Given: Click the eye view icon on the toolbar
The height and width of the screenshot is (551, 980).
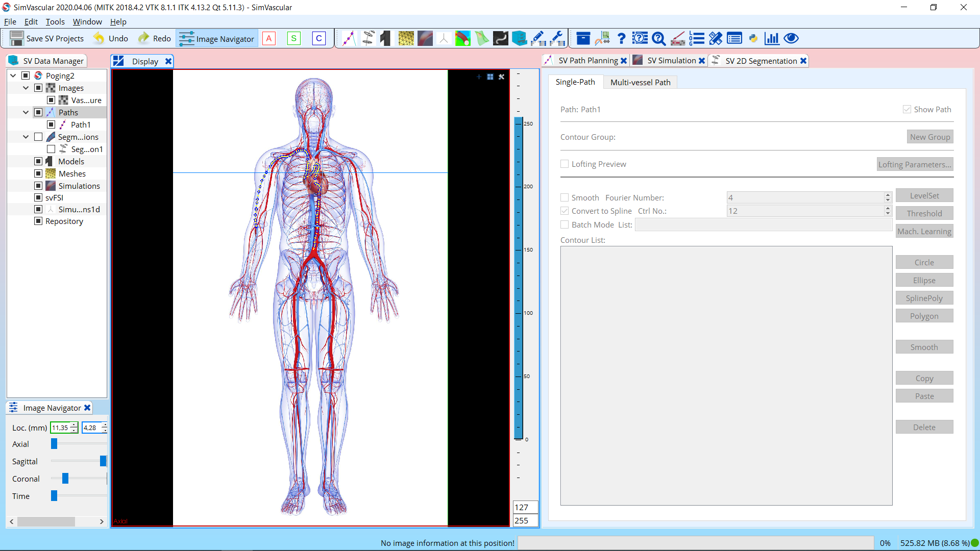Looking at the screenshot, I should [791, 38].
